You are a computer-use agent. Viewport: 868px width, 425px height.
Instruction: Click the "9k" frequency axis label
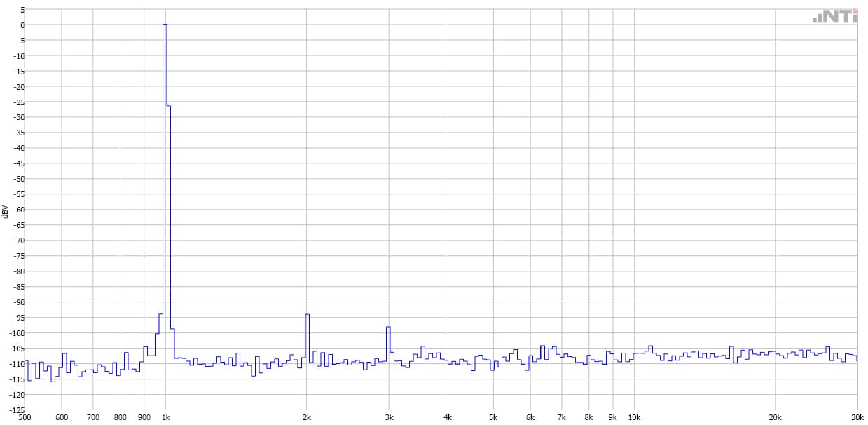pos(613,417)
